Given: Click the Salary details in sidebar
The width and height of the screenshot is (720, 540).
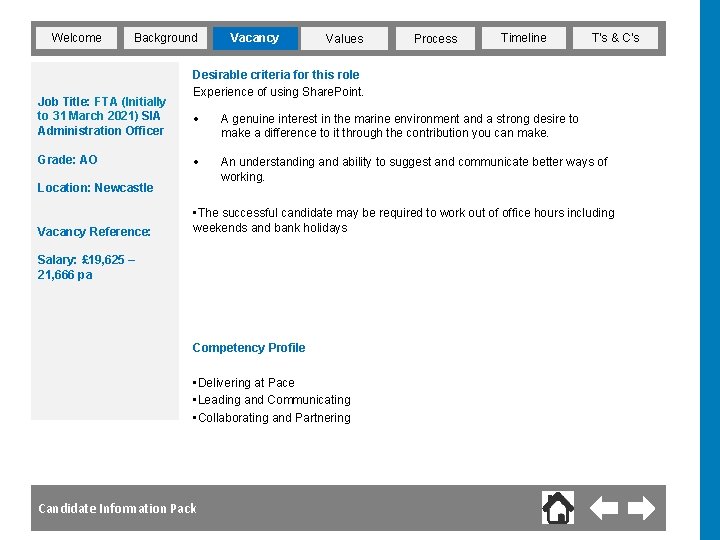Looking at the screenshot, I should tap(86, 267).
